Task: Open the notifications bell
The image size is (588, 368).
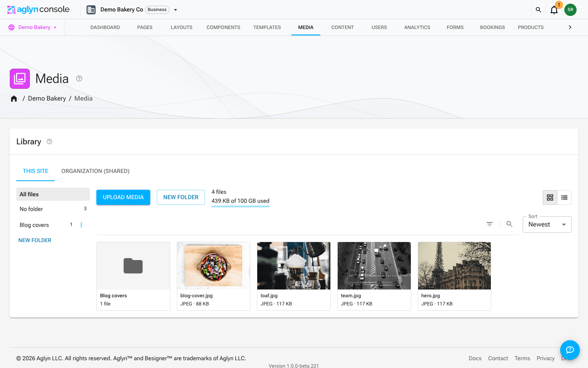Action: point(554,10)
